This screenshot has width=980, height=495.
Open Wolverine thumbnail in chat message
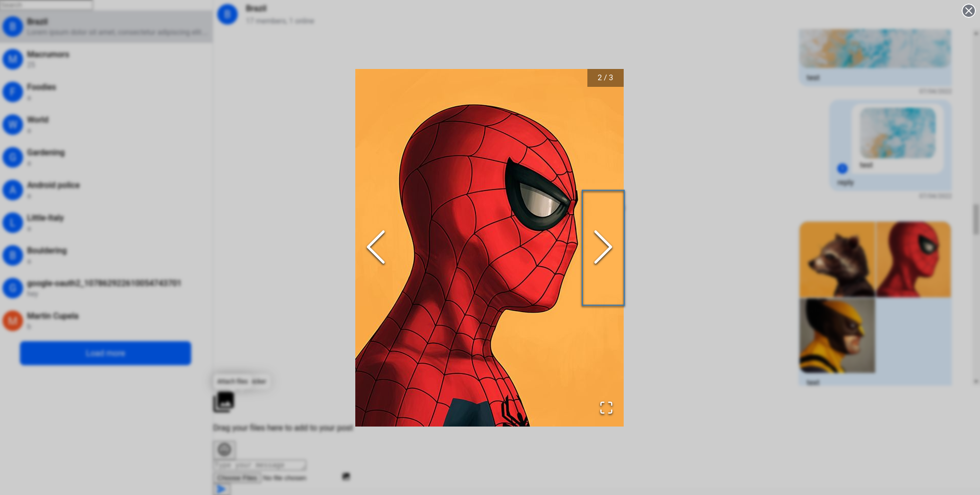[837, 336]
